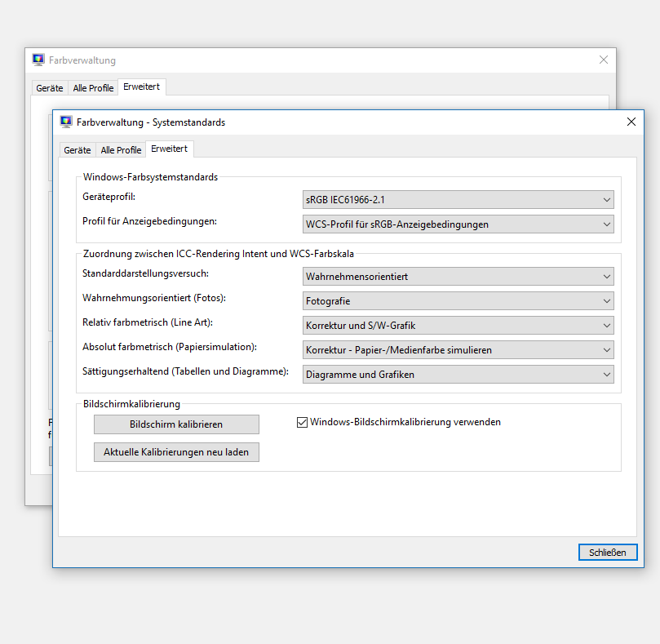Select Erweitert tab in Systemstandards window
Screen dimensions: 660x644
tap(169, 149)
